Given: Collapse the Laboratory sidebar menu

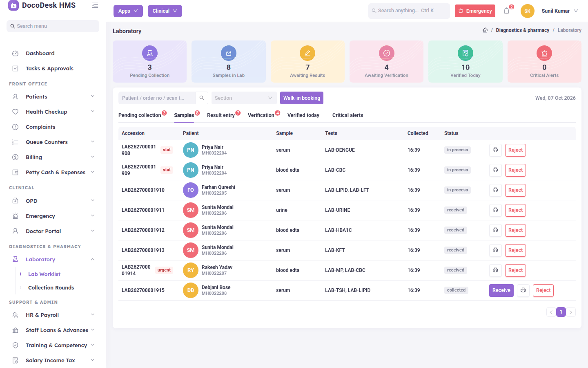Looking at the screenshot, I should (x=53, y=260).
